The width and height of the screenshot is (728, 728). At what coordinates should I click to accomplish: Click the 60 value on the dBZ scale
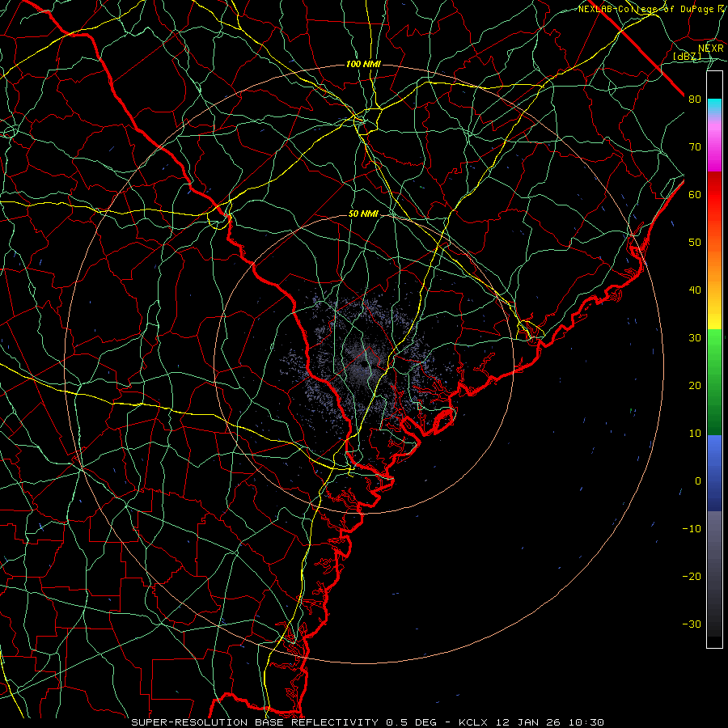tap(695, 194)
